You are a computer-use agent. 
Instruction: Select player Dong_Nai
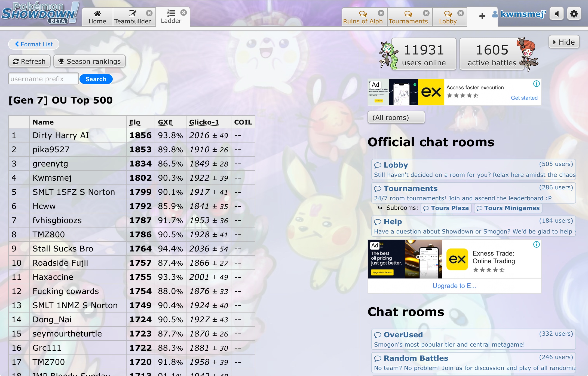[x=52, y=319]
